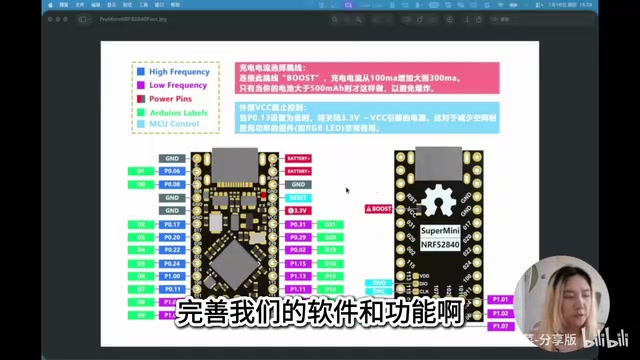The image size is (640, 360).
Task: Click the green D19 Arduino label
Action: [330, 250]
